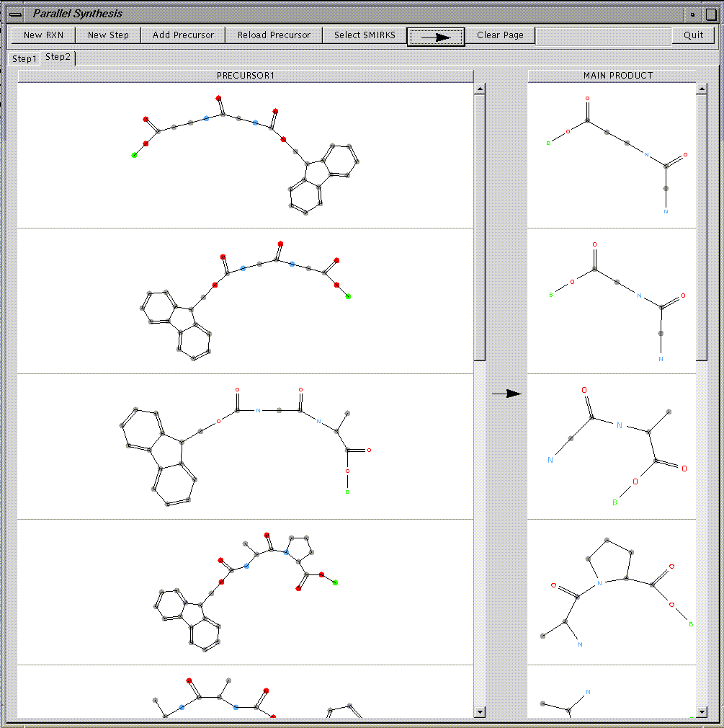This screenshot has width=724, height=728.
Task: Select second main product structure
Action: 612,301
